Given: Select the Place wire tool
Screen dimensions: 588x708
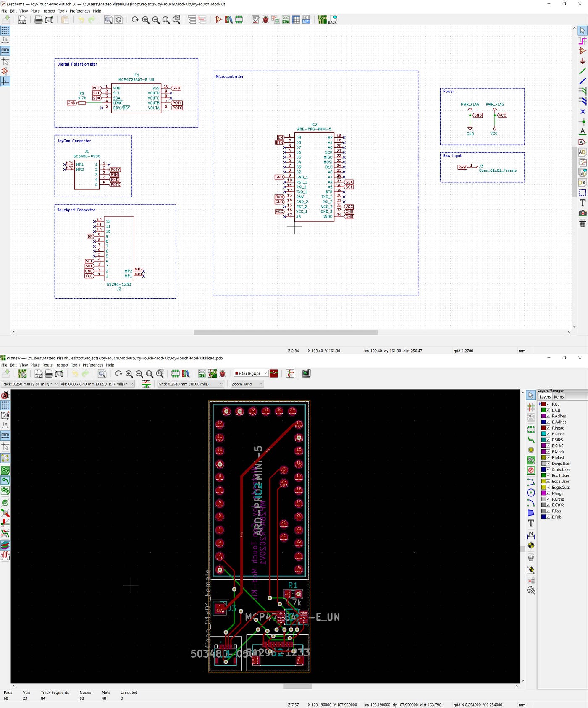Looking at the screenshot, I should pos(582,71).
